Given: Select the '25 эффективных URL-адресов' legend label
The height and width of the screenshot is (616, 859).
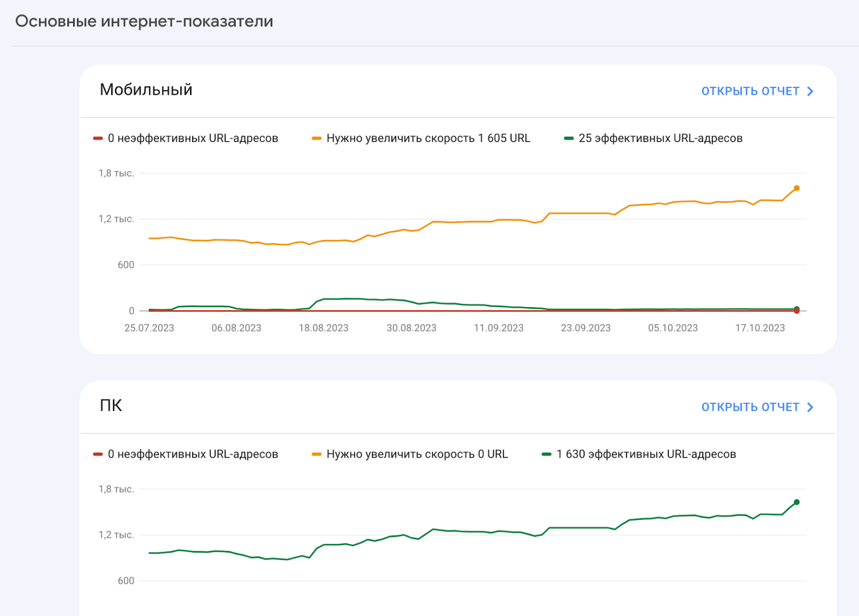Looking at the screenshot, I should pyautogui.click(x=660, y=139).
